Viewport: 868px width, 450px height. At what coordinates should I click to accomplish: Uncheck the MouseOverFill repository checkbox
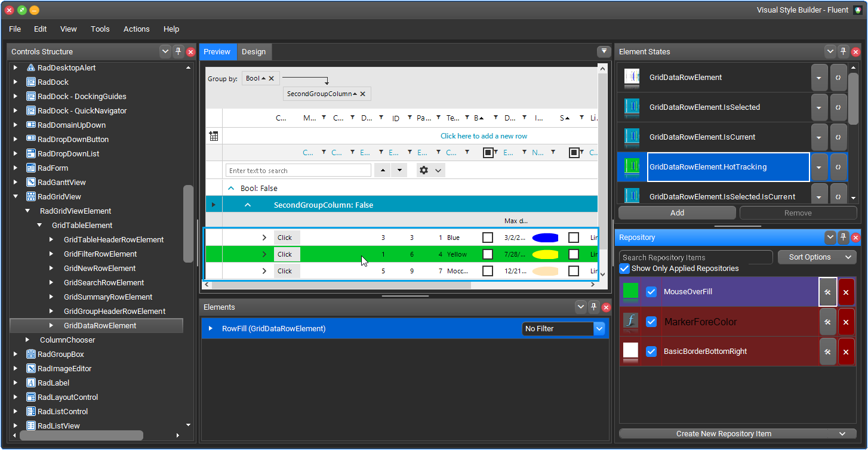point(651,292)
